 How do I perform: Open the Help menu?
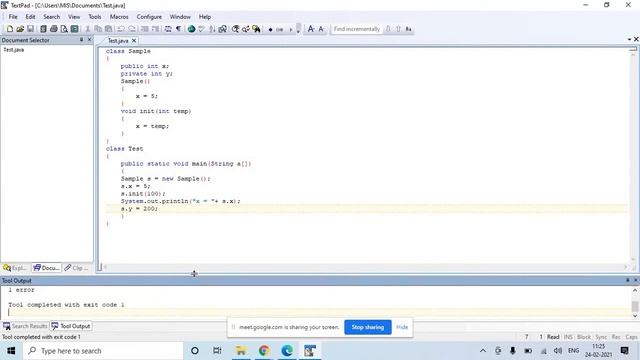[204, 17]
